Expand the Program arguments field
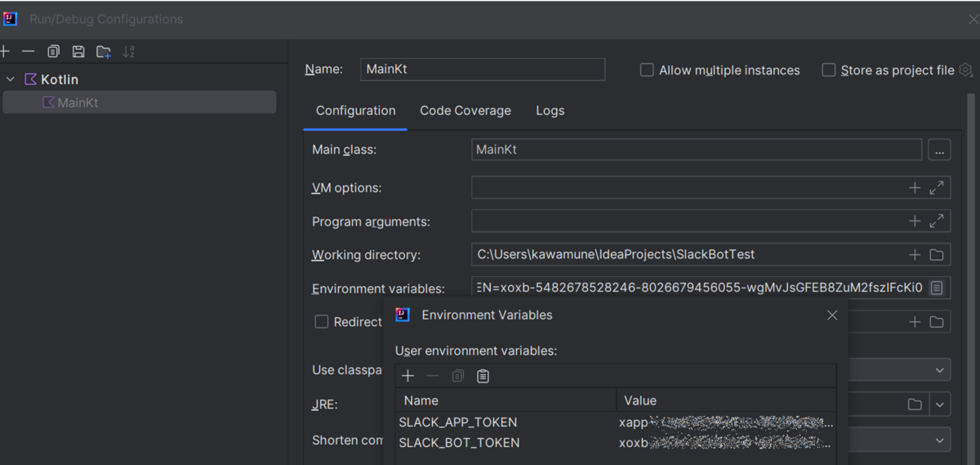 (937, 221)
